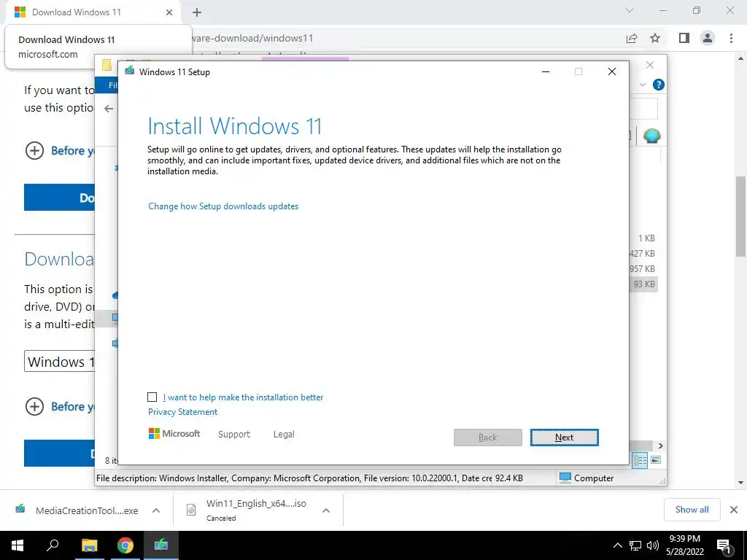Click Chrome page scroll down arrow
This screenshot has height=560, width=747.
coord(740,483)
